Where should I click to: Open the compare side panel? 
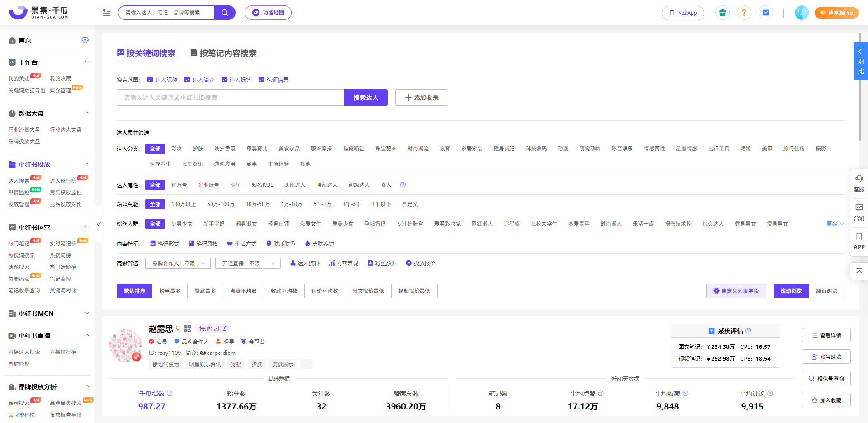click(x=861, y=61)
